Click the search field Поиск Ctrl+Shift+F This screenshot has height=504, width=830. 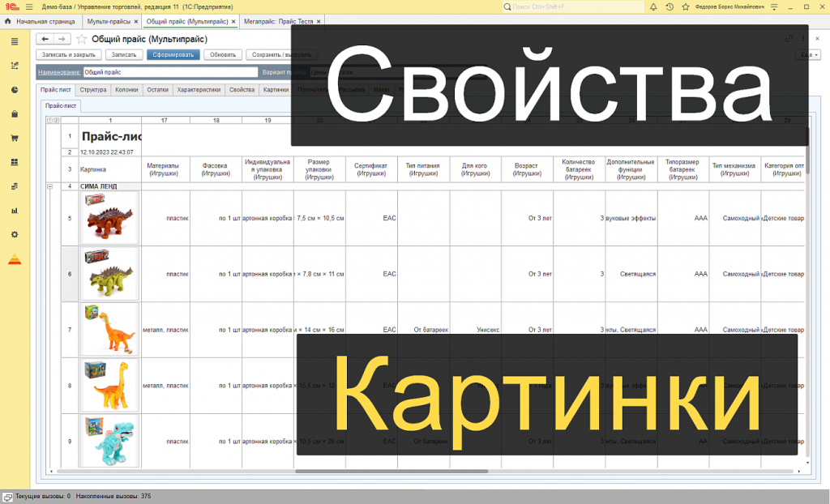click(573, 6)
